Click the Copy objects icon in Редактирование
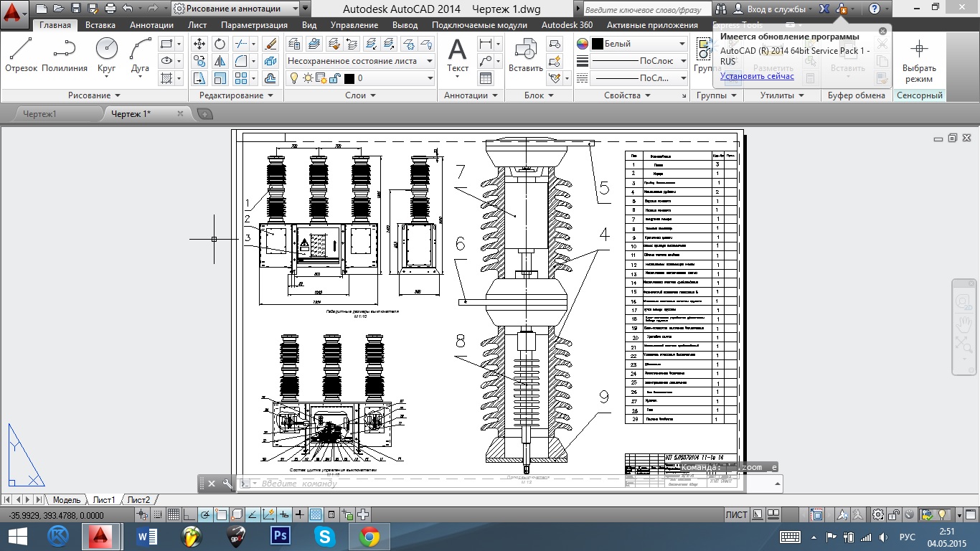The height and width of the screenshot is (551, 980). click(x=199, y=61)
